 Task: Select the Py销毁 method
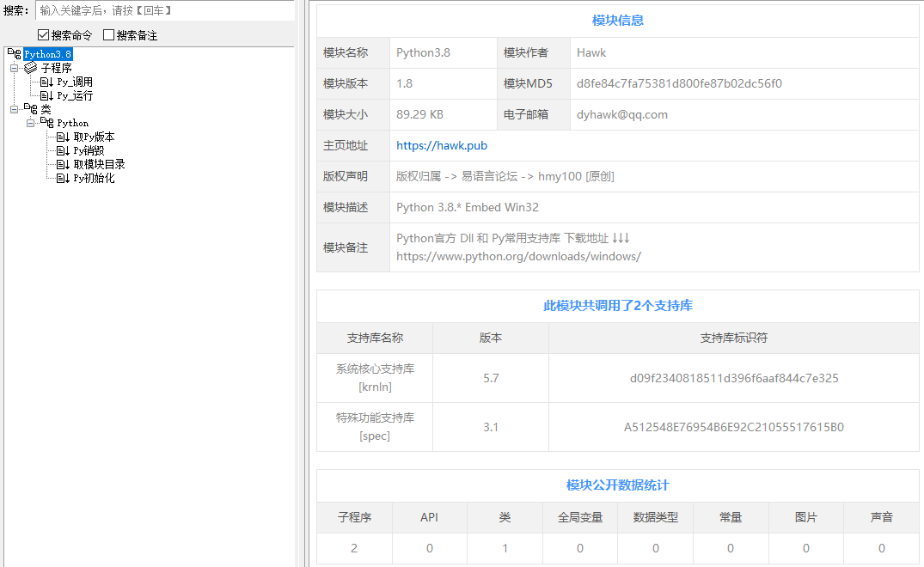coord(89,150)
